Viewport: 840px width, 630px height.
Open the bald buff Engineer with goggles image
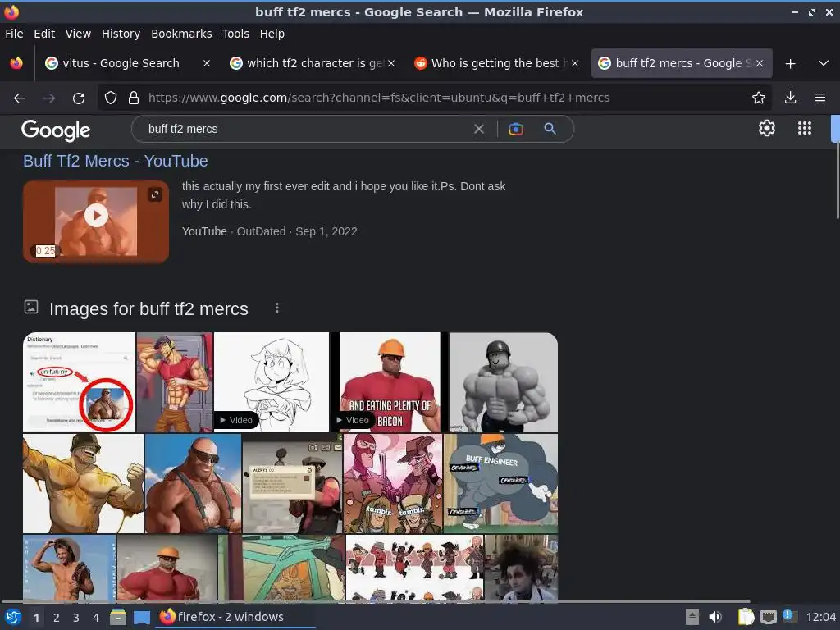click(194, 483)
